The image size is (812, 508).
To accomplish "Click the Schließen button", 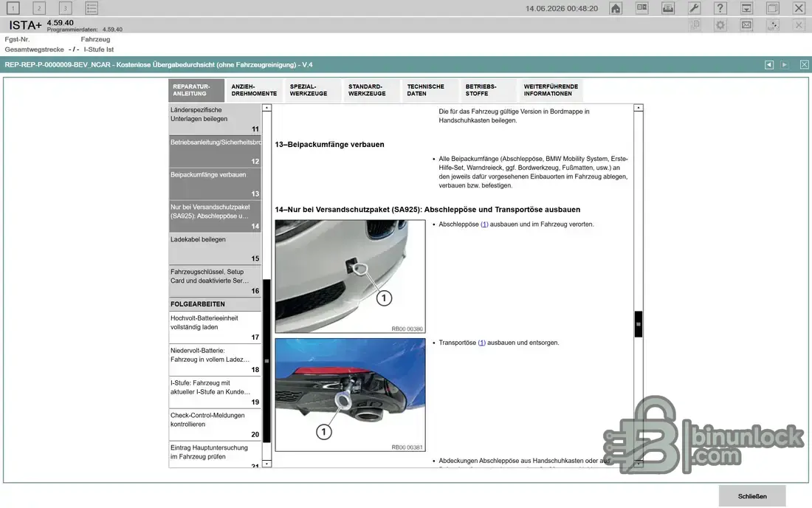I will point(752,496).
